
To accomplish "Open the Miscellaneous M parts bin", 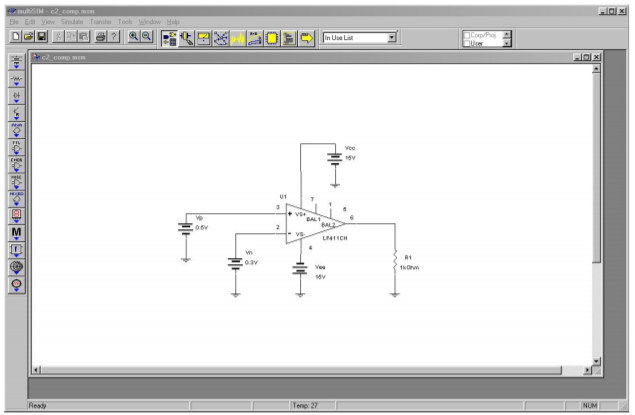I will click(x=16, y=232).
